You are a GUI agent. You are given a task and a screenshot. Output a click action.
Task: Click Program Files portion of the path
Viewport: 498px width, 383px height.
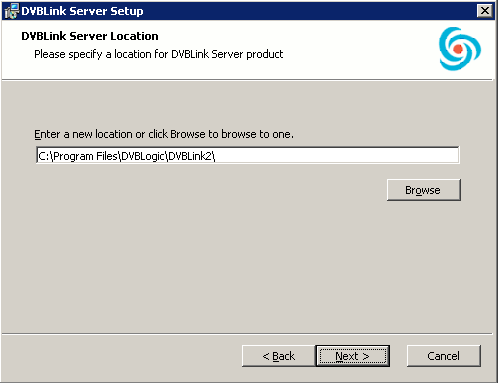tap(85, 156)
